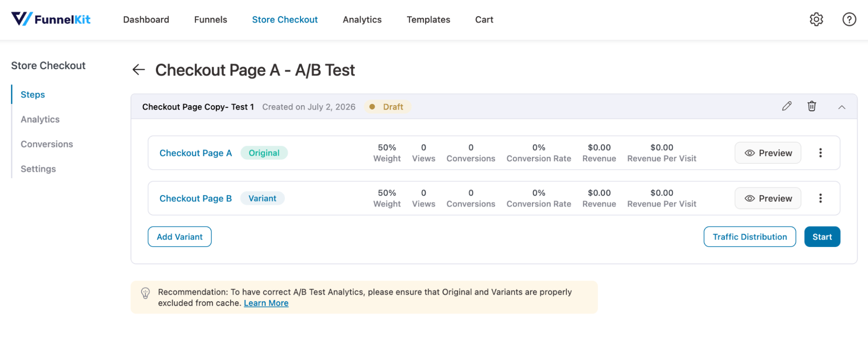Open more options for Checkout Page B
This screenshot has height=363, width=868.
820,198
